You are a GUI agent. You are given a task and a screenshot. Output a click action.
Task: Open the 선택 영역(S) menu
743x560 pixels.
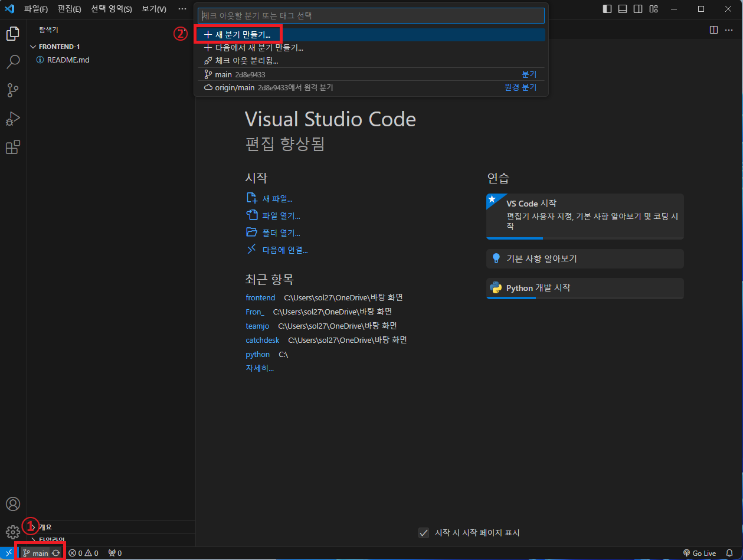pos(112,9)
